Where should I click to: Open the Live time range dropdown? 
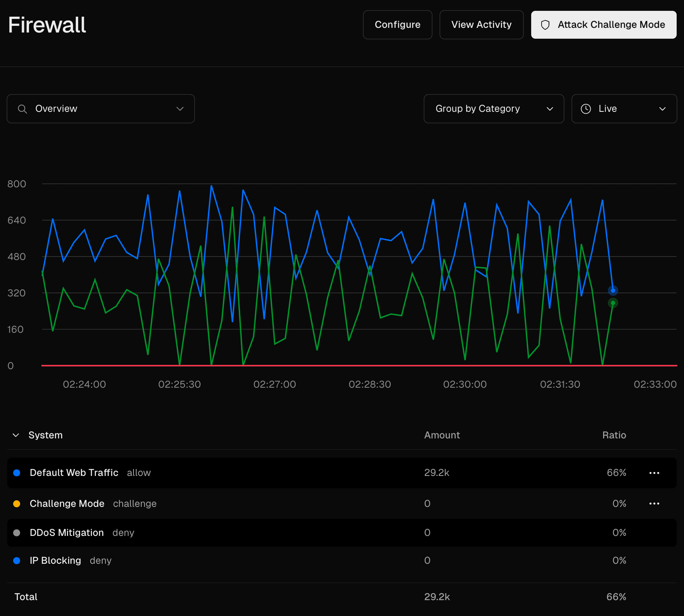624,109
